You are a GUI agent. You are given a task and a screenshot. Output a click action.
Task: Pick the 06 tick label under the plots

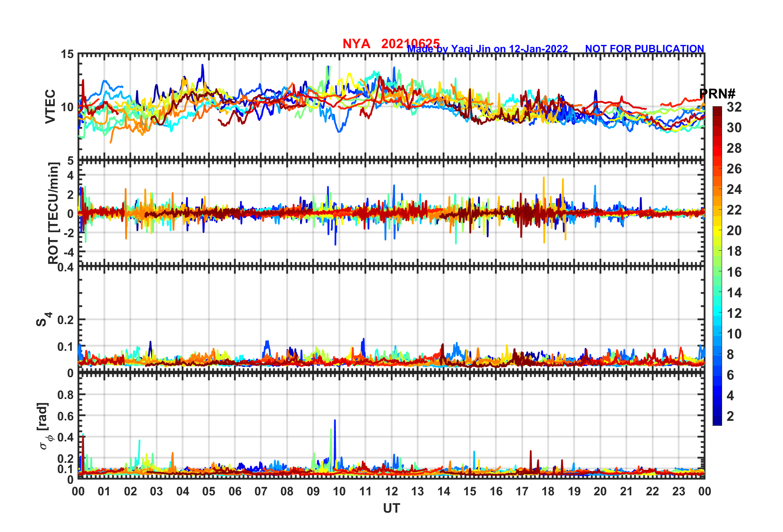tap(235, 491)
